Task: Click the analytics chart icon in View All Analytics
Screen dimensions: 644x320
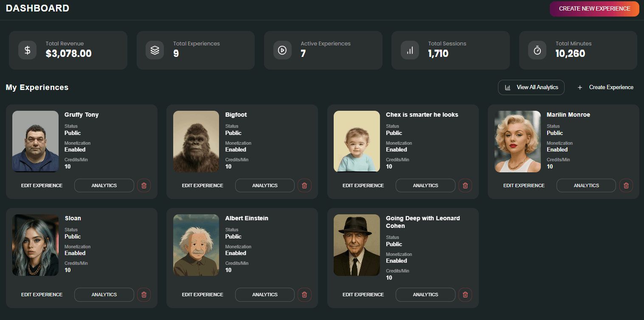Action: pos(508,87)
